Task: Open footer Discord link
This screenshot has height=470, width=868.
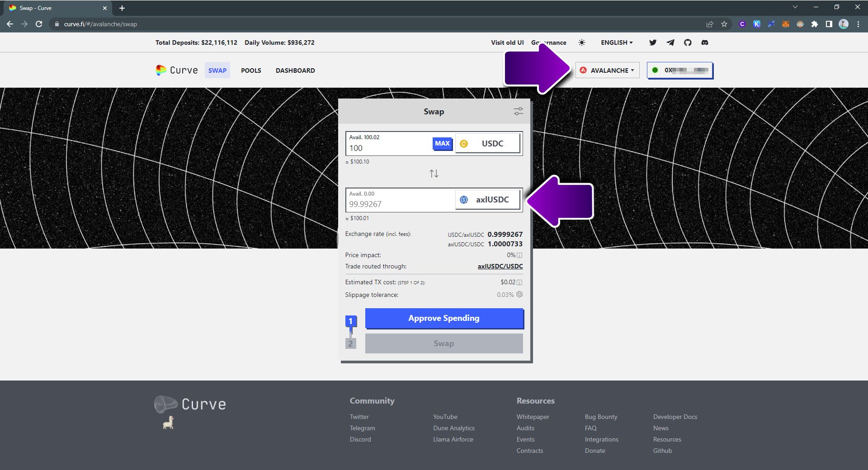Action: pos(360,439)
